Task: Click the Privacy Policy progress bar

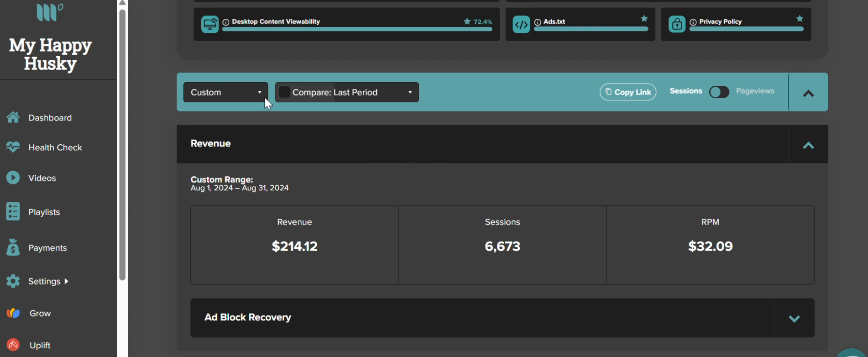Action: tap(747, 29)
